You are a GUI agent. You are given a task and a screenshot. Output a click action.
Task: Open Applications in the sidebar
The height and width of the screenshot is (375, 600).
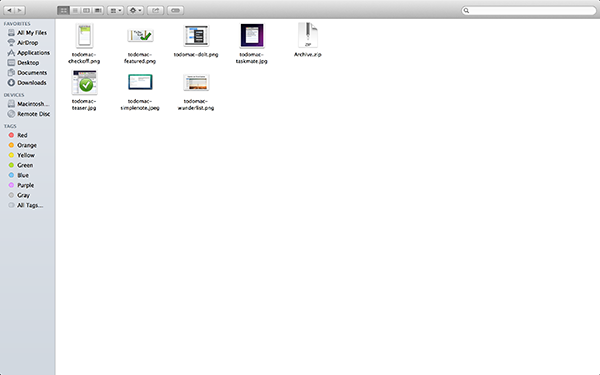pyautogui.click(x=29, y=52)
